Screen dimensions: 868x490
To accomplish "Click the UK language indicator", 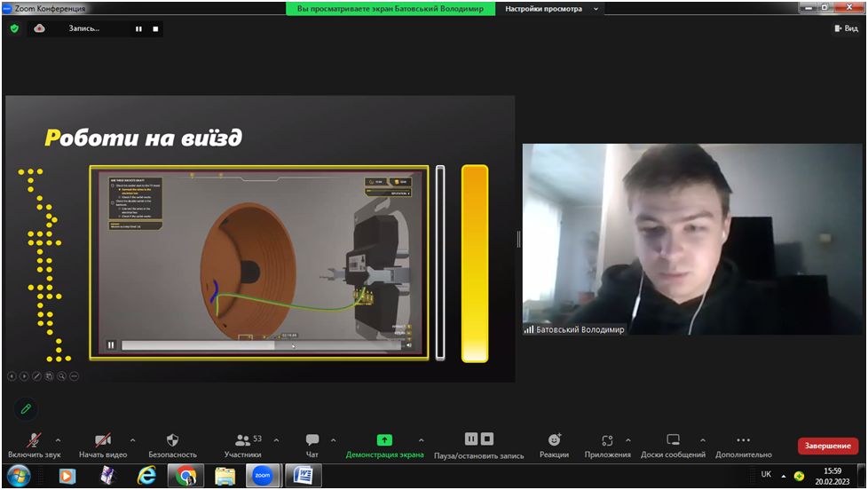I will click(766, 474).
